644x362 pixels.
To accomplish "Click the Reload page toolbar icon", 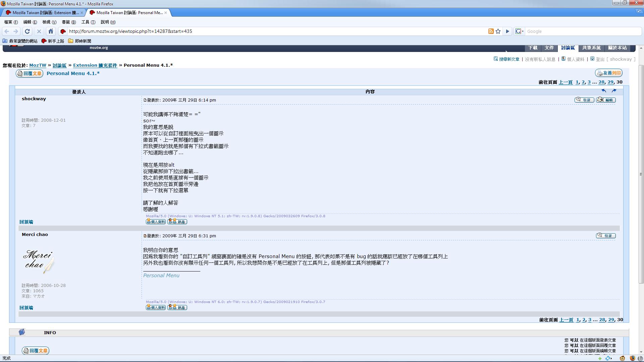I will point(28,31).
